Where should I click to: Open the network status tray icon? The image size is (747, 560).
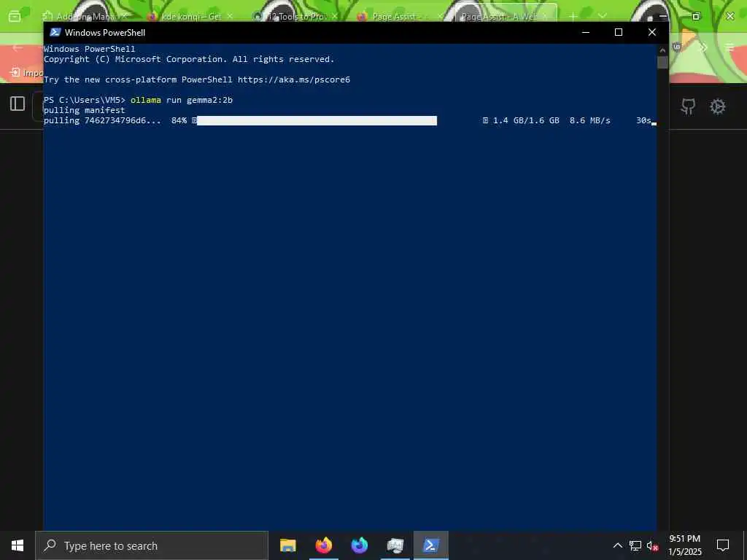click(635, 545)
